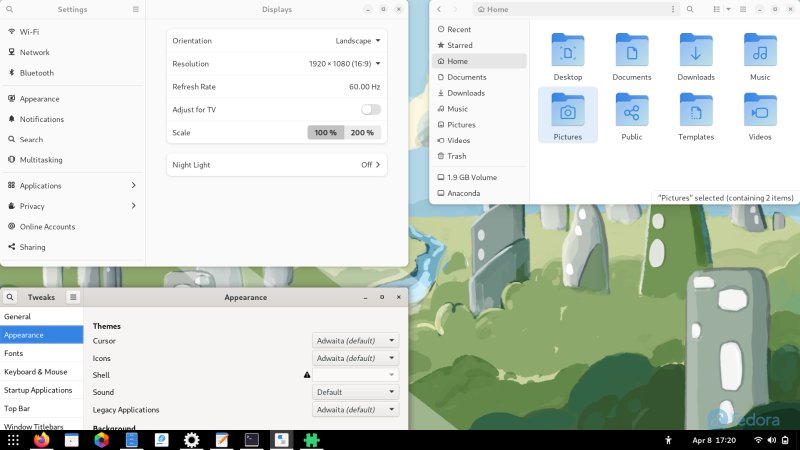Switch to Fonts tab in Tweaks

click(41, 353)
